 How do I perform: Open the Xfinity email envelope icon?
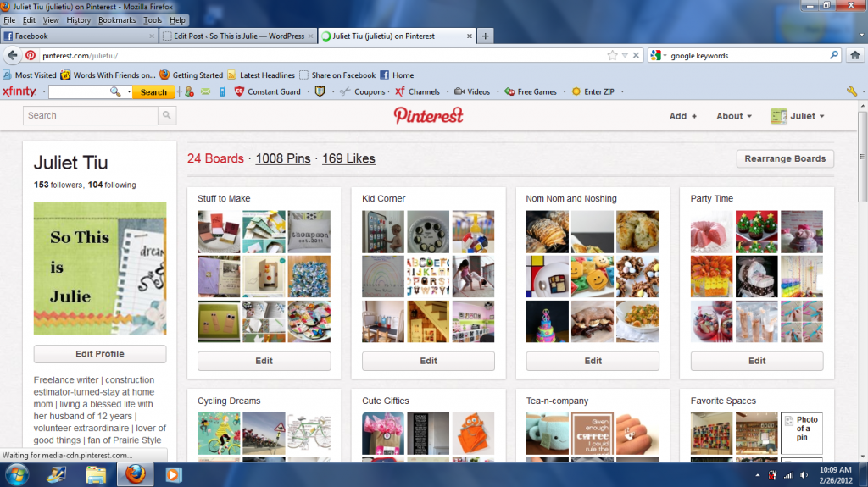click(x=205, y=91)
